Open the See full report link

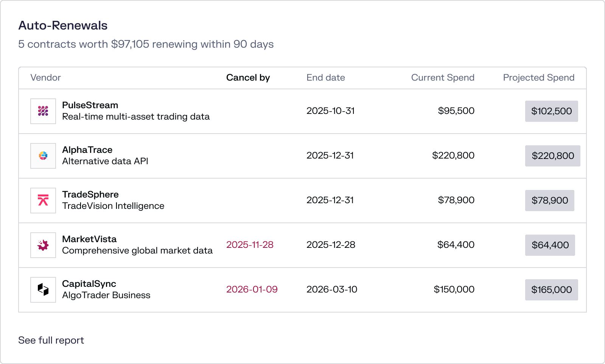tap(51, 340)
